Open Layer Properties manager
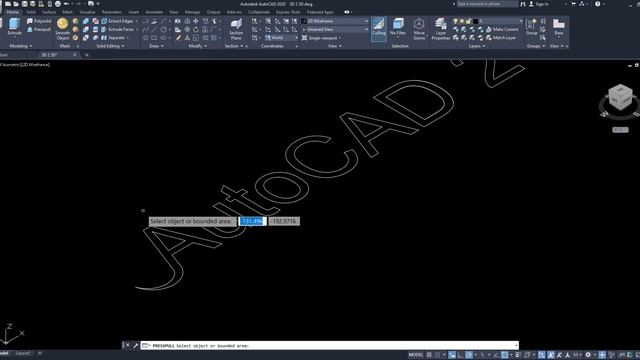The height and width of the screenshot is (360, 640). pyautogui.click(x=440, y=29)
